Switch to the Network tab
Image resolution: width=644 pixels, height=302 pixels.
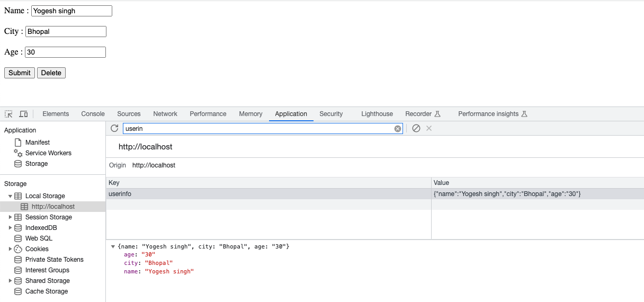pos(165,114)
